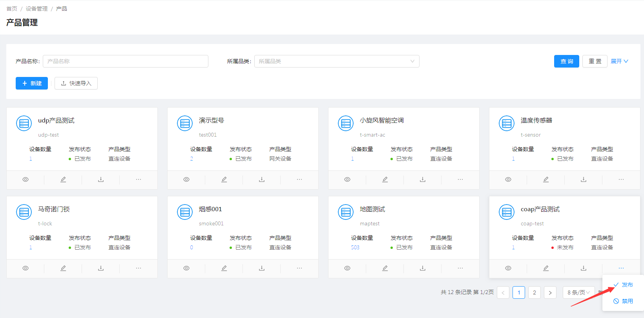This screenshot has width=644, height=318.
Task: Open the 8 条/页 page size dropdown
Action: [x=578, y=292]
